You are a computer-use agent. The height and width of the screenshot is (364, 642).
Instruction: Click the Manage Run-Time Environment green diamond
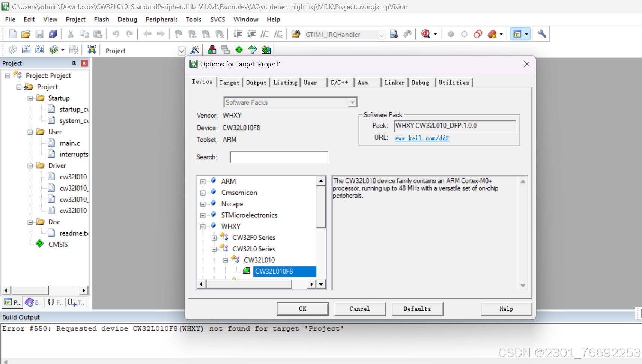pyautogui.click(x=239, y=50)
